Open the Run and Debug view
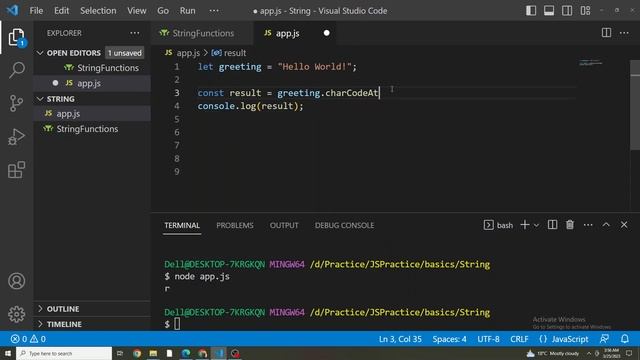The width and height of the screenshot is (640, 360). (x=16, y=137)
